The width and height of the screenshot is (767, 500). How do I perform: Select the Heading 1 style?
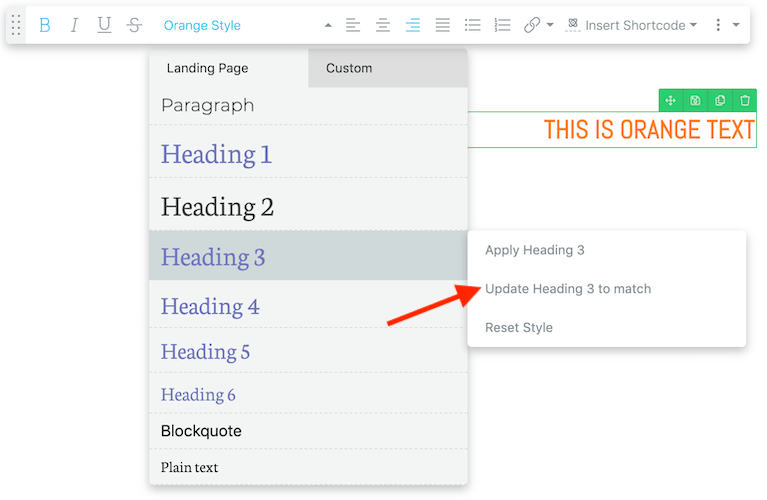point(308,152)
